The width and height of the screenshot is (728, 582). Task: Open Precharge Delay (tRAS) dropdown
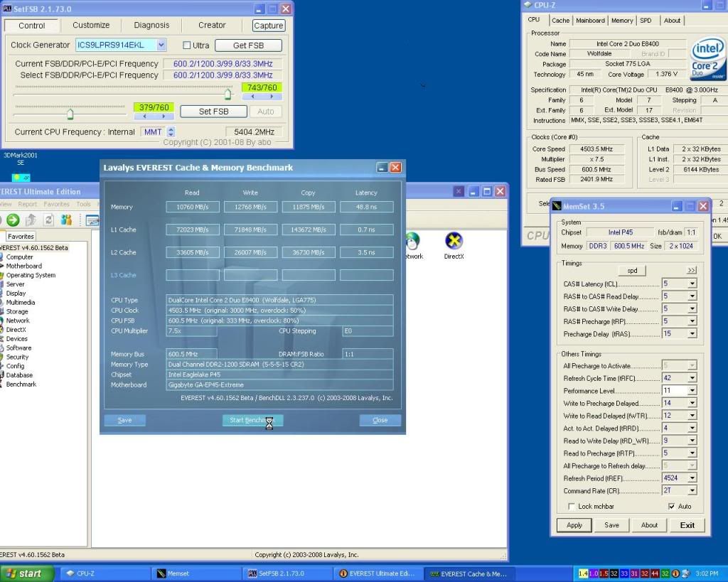coord(692,334)
